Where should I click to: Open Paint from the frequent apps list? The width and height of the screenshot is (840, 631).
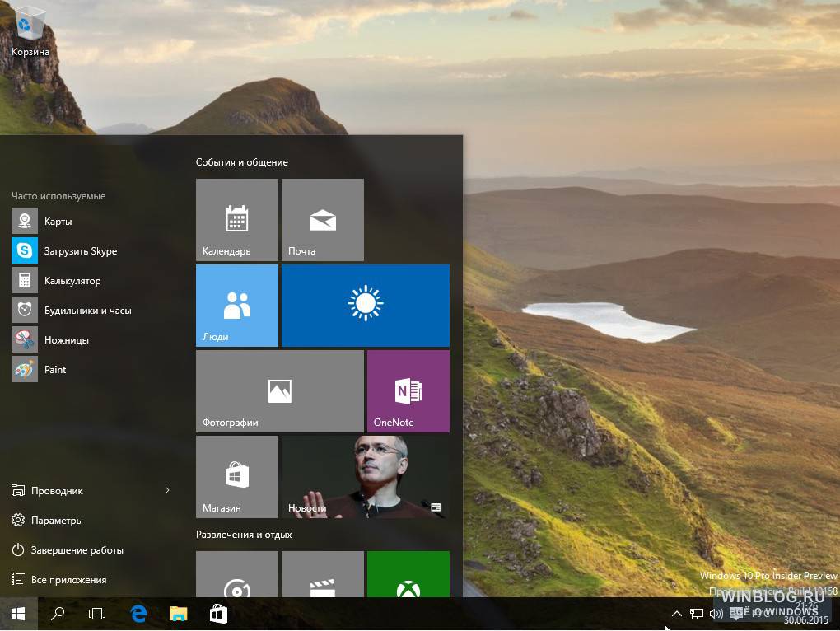91,370
